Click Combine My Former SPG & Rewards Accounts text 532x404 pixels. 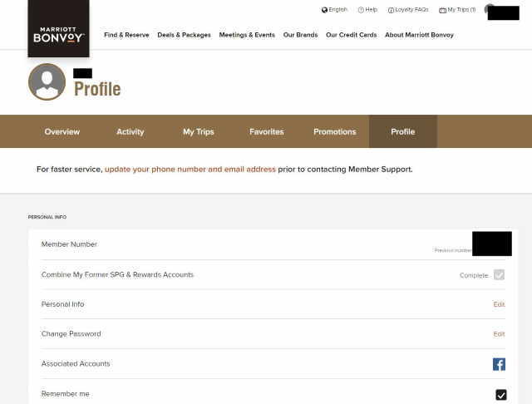[x=117, y=275]
